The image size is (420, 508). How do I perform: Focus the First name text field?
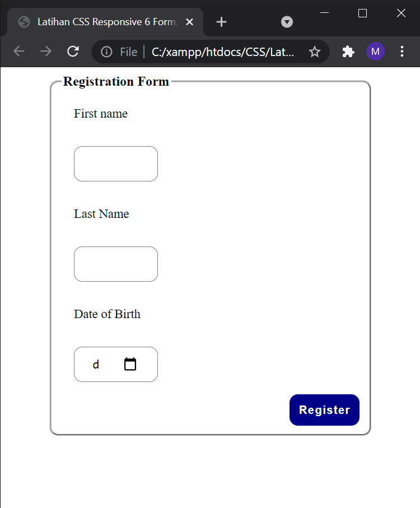(116, 164)
